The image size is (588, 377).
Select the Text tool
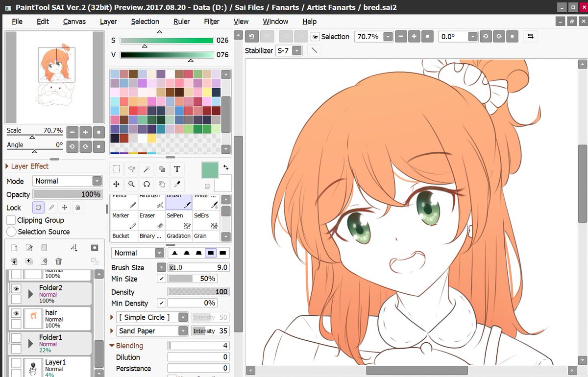(177, 169)
